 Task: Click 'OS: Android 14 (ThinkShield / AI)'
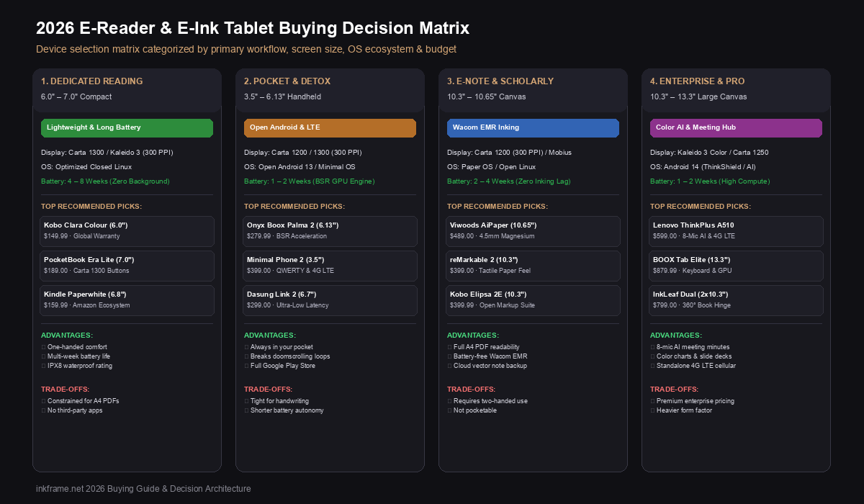703,167
